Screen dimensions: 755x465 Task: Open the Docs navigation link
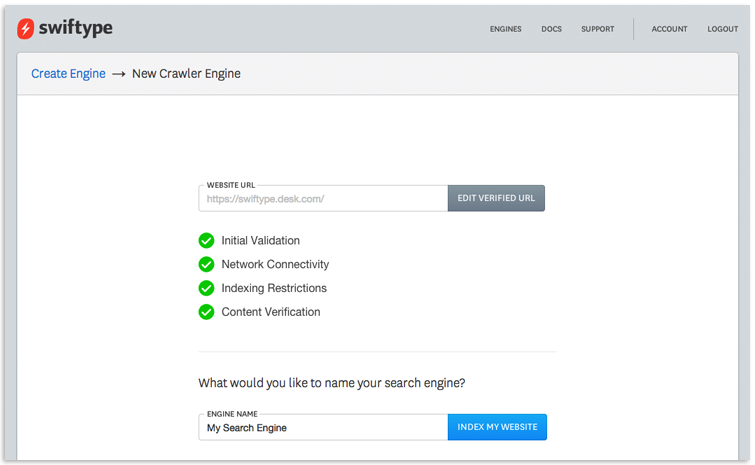551,29
